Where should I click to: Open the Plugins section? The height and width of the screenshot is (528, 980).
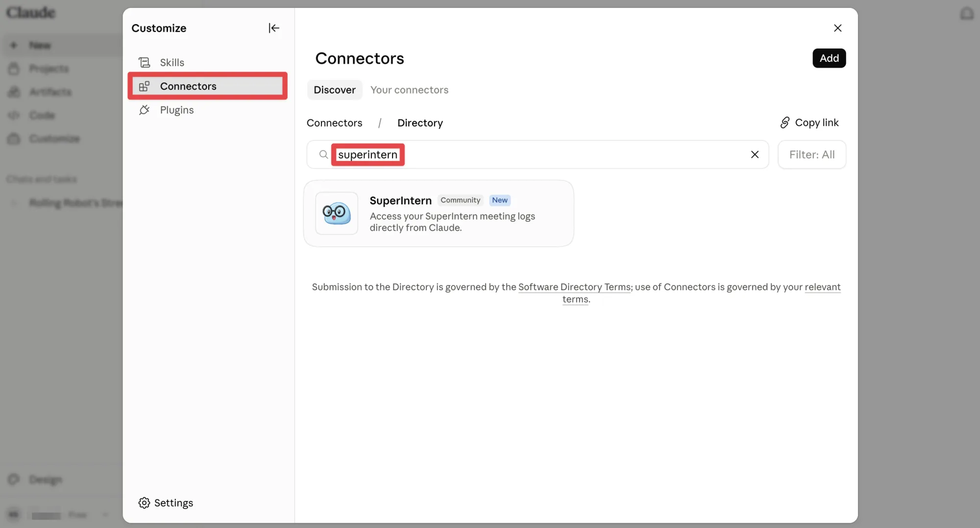tap(207, 110)
